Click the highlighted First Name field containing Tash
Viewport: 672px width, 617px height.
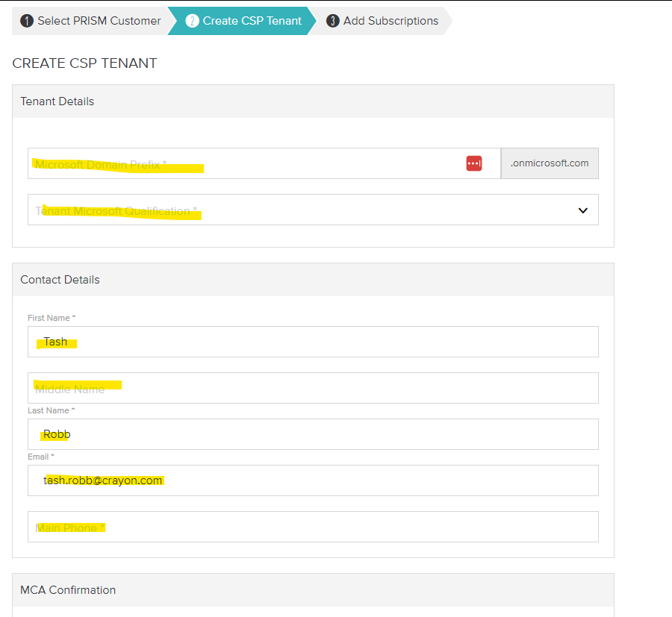(314, 341)
